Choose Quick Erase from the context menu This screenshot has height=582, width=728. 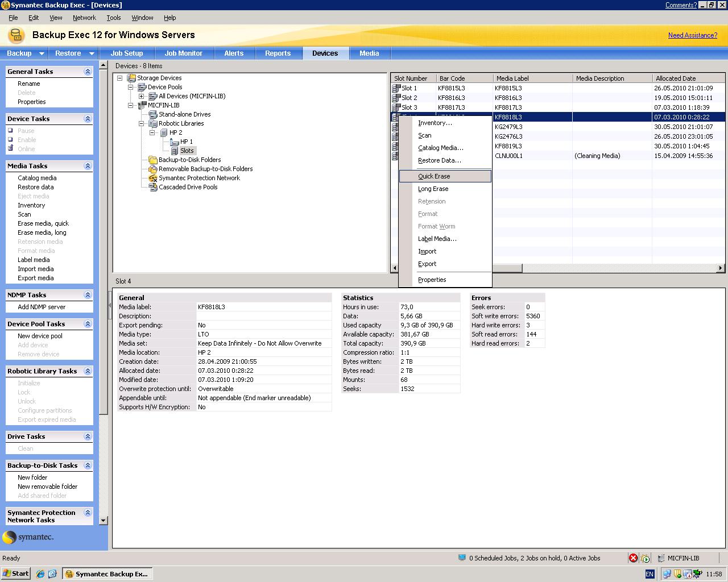click(434, 176)
